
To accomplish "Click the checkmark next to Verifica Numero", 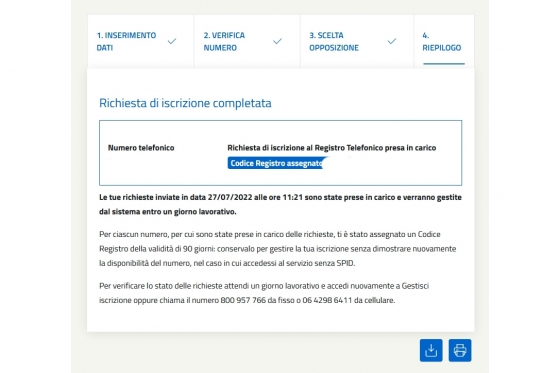I will click(278, 41).
